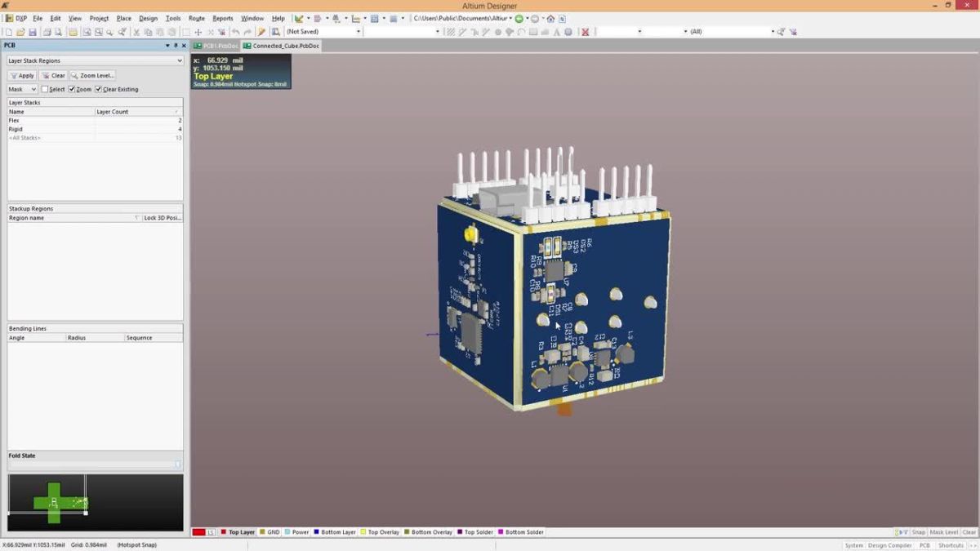Click the Print Preview icon
Viewport: 980px width, 551px height.
[59, 31]
